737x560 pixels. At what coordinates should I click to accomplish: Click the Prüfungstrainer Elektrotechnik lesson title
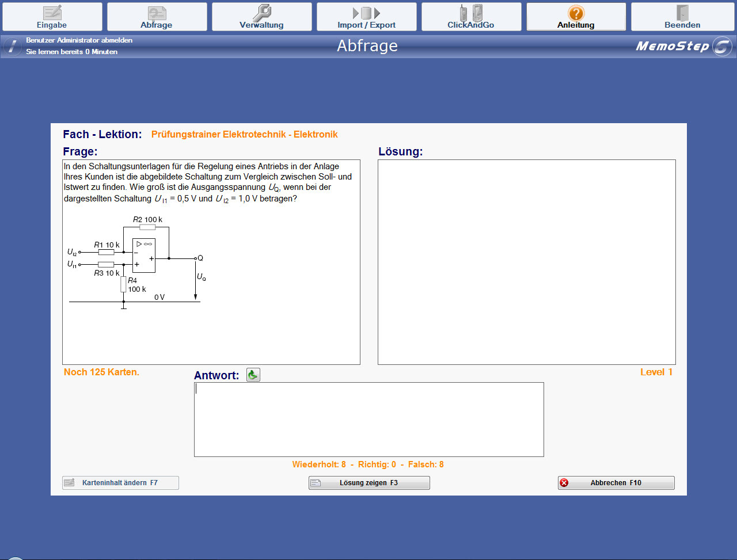[244, 135]
